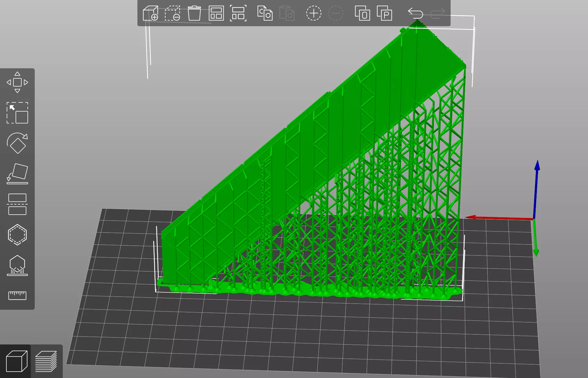
Task: Select the Measure ruler tool
Action: pyautogui.click(x=17, y=295)
